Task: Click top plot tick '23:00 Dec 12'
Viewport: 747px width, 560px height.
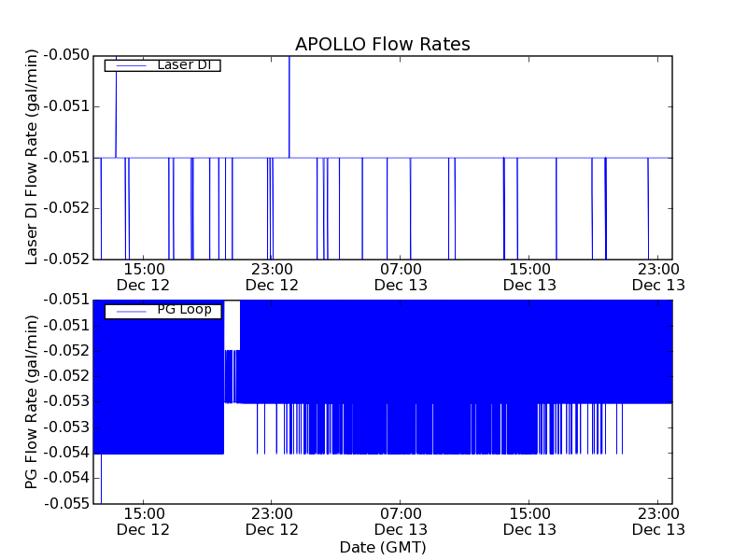Action: tap(272, 277)
